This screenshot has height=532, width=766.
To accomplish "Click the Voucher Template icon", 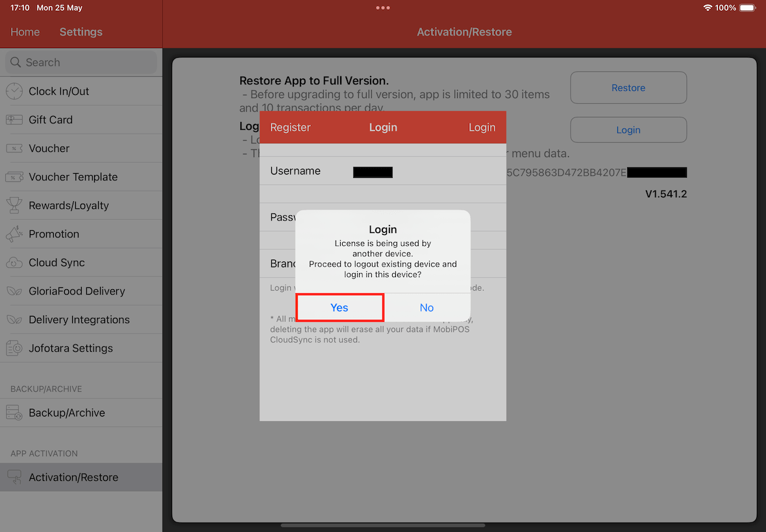I will (x=14, y=176).
